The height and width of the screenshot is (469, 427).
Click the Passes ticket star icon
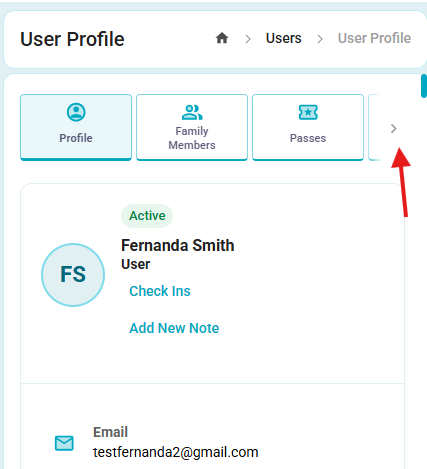[x=308, y=112]
